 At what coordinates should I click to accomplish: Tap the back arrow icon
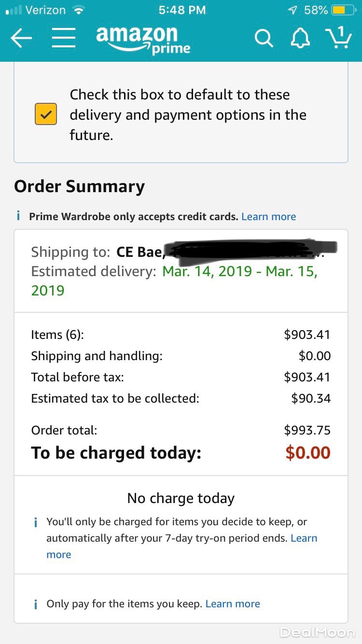tap(21, 38)
